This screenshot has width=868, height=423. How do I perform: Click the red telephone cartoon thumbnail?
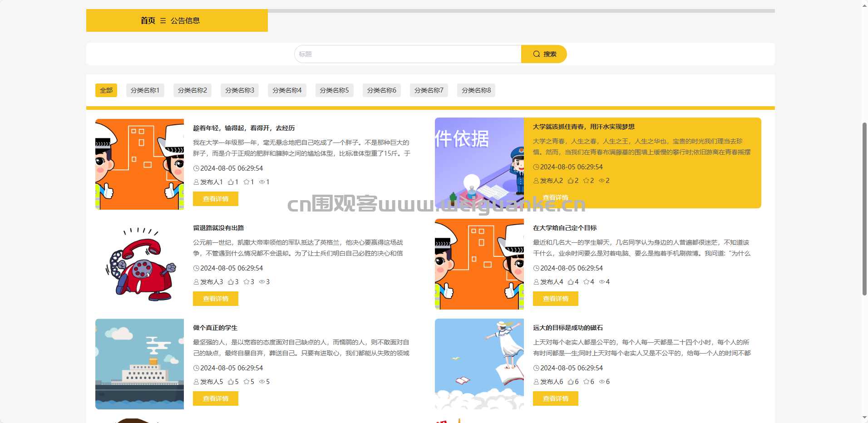(x=139, y=264)
